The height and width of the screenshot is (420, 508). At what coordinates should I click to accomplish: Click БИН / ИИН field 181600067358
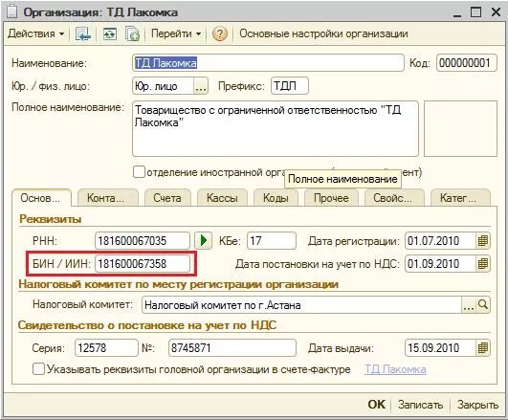(143, 264)
